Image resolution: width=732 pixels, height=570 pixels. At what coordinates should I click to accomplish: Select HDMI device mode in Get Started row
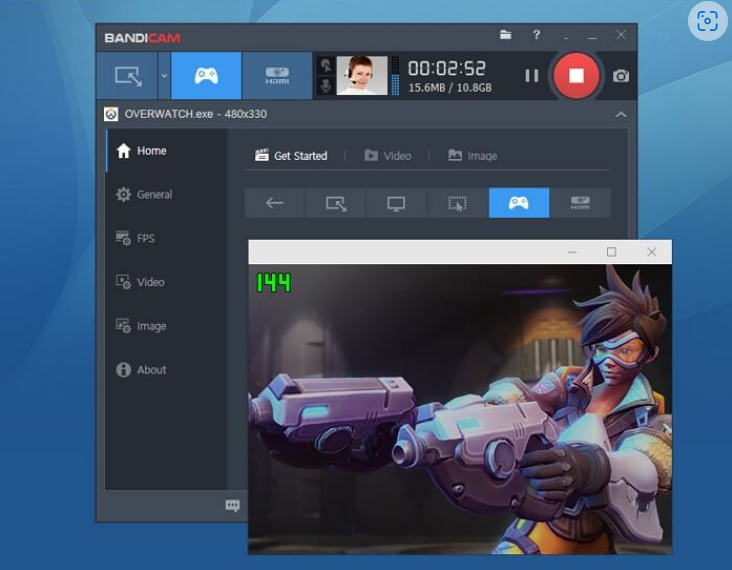(x=580, y=203)
